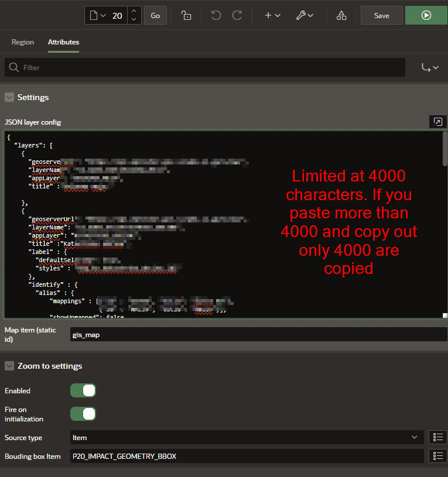Image resolution: width=448 pixels, height=477 pixels.
Task: Select the Attributes tab
Action: point(63,42)
